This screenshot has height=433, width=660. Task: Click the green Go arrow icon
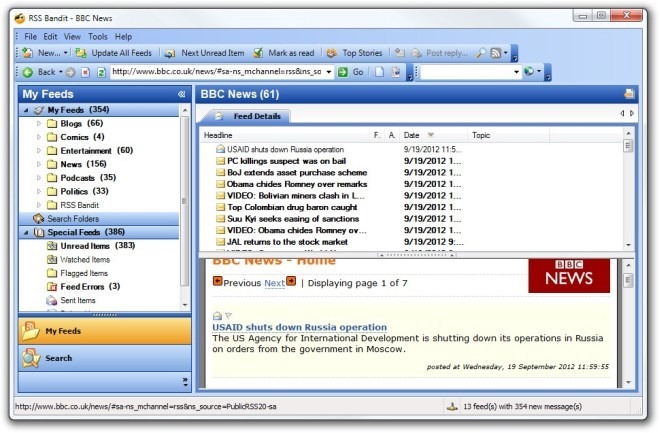pos(343,72)
